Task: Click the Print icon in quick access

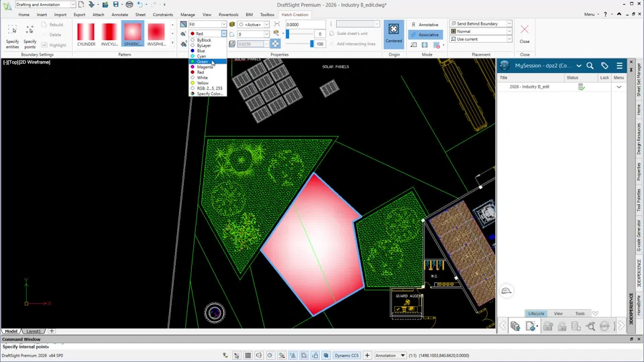Action: click(129, 5)
